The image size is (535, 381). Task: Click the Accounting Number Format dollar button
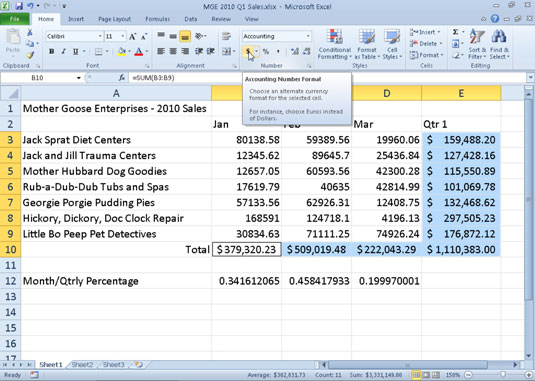pos(248,52)
